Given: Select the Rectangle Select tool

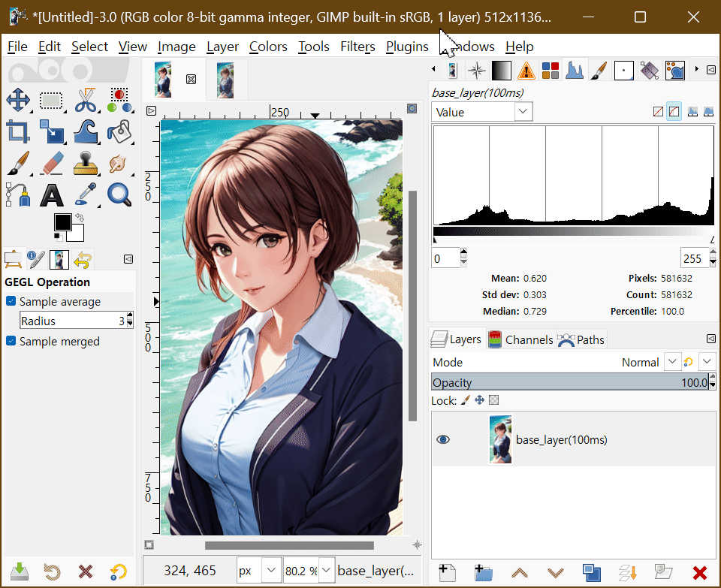Looking at the screenshot, I should pyautogui.click(x=51, y=100).
